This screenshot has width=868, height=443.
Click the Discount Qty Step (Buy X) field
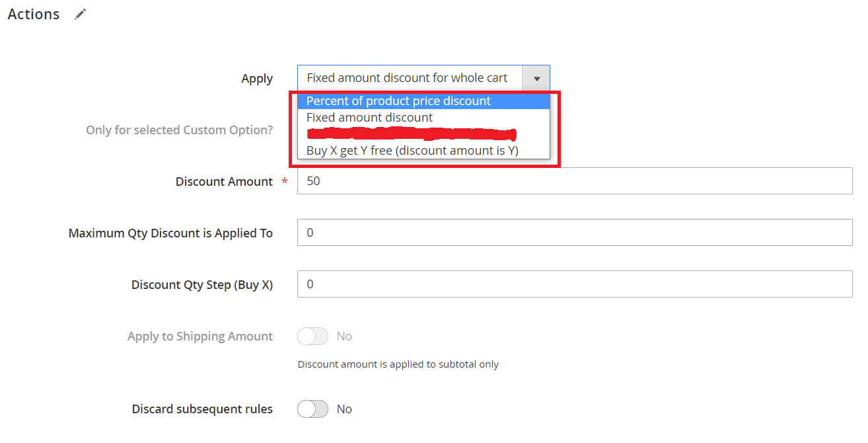[x=575, y=284]
